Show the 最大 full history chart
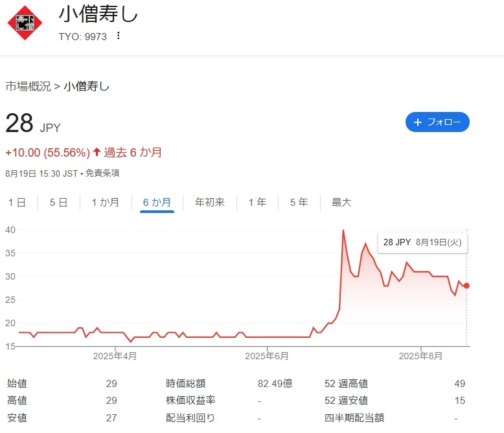Image resolution: width=504 pixels, height=433 pixels. tap(341, 203)
